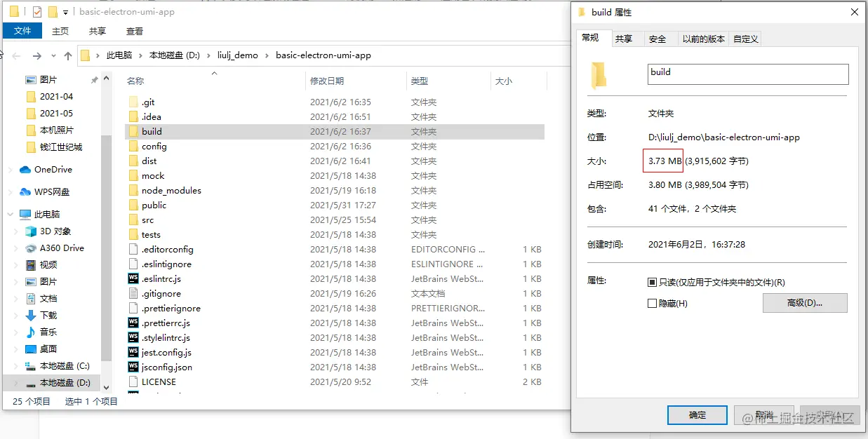Viewport: 868px width, 439px height.
Task: Expand the OneDrive tree node
Action: coord(10,170)
